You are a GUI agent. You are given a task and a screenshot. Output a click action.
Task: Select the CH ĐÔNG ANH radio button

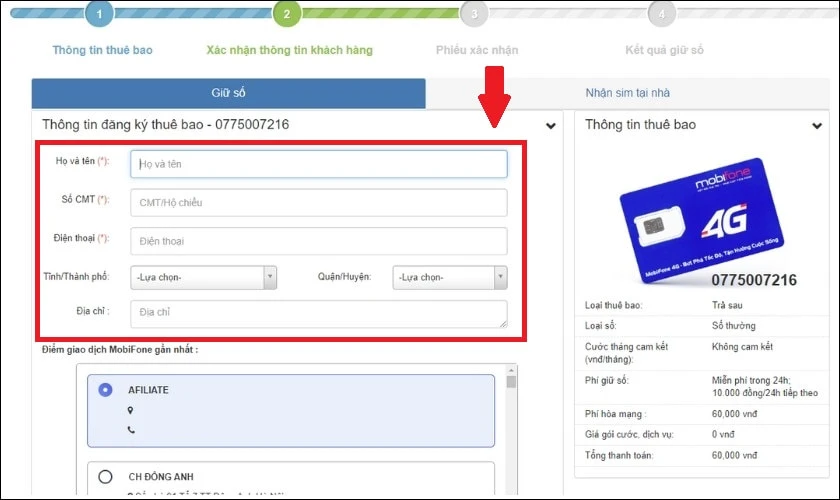pos(106,476)
